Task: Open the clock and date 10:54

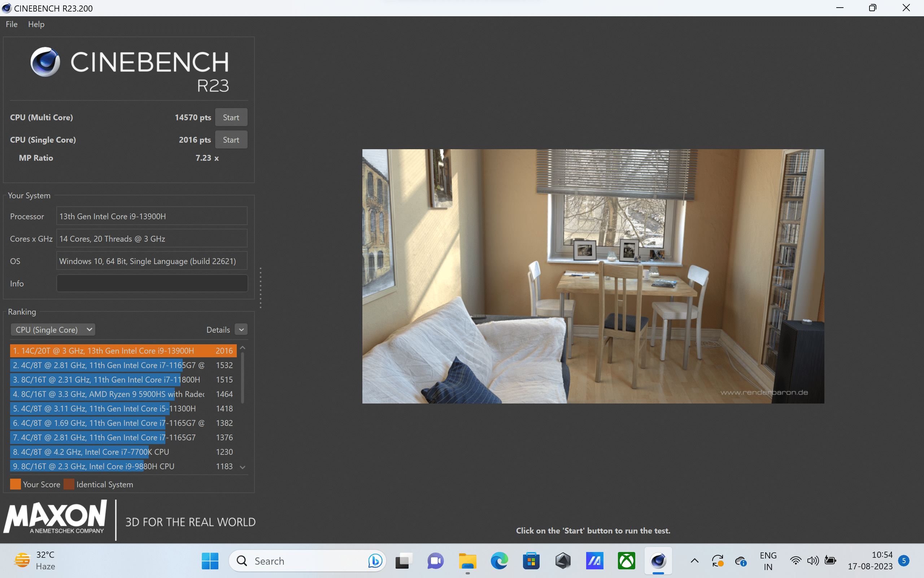Action: click(x=871, y=561)
